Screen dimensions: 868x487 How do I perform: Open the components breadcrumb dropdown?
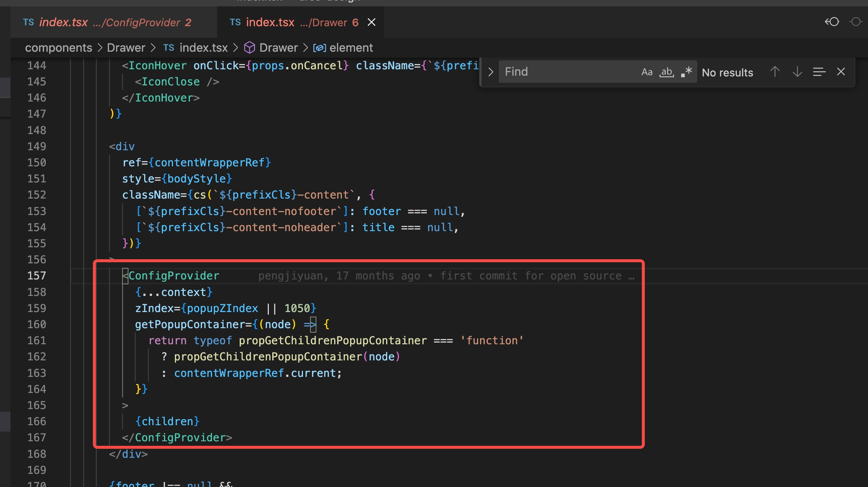[58, 48]
